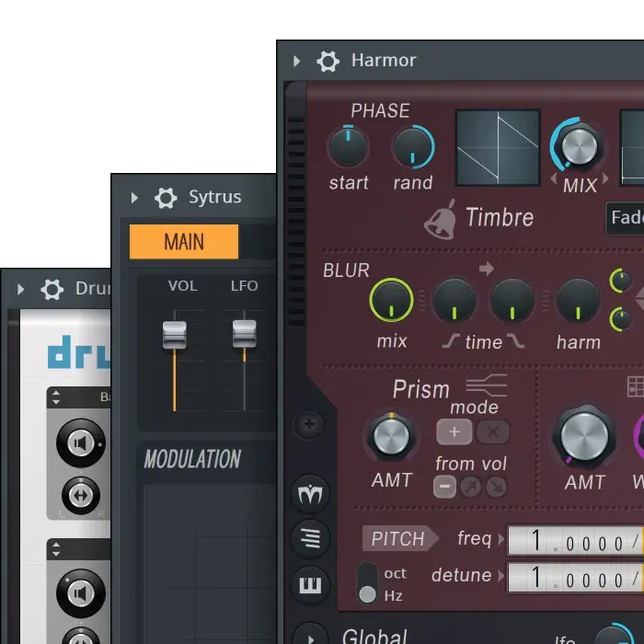Click the Global lfo knob
Image resolution: width=644 pixels, height=644 pixels.
pos(614,635)
